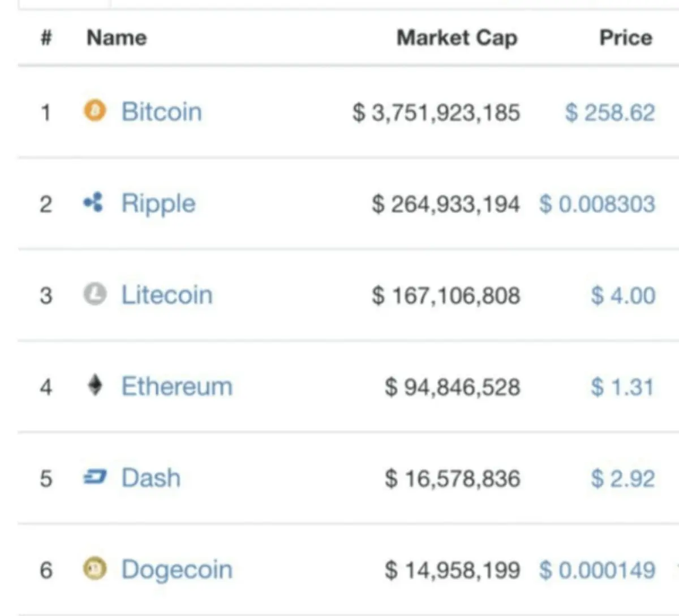Sort table by Market Cap header
This screenshot has height=616, width=679.
click(457, 38)
